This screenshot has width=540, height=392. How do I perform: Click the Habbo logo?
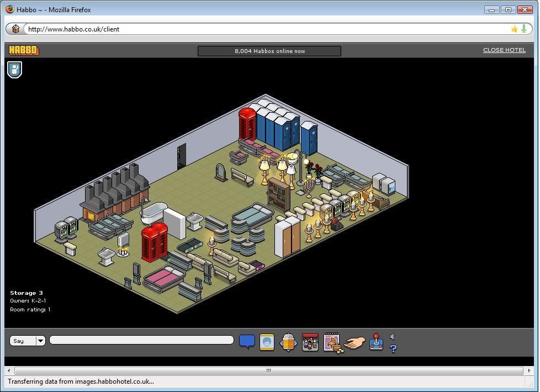24,51
